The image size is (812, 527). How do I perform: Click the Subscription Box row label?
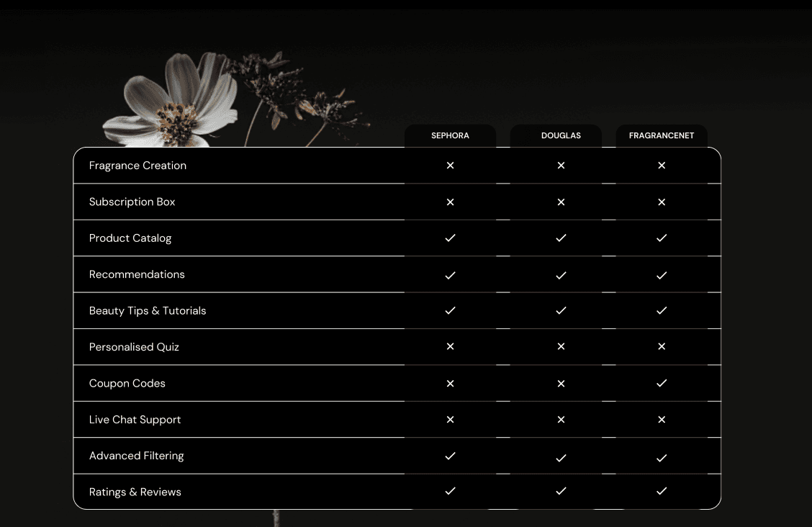[132, 202]
